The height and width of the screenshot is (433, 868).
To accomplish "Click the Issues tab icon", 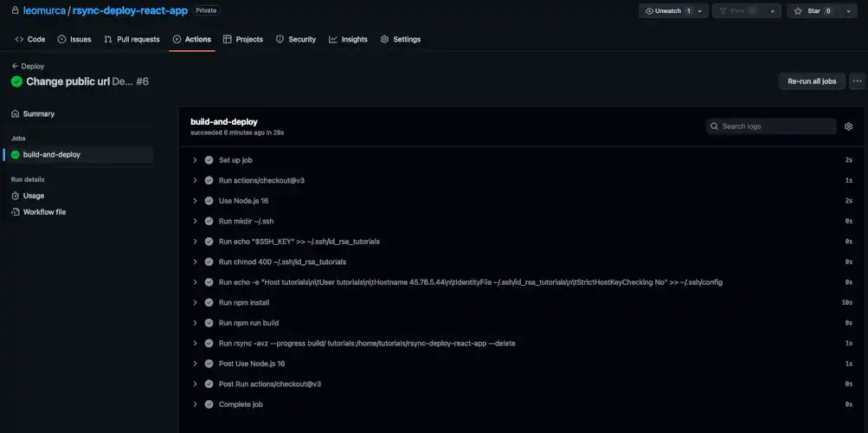I will (62, 39).
